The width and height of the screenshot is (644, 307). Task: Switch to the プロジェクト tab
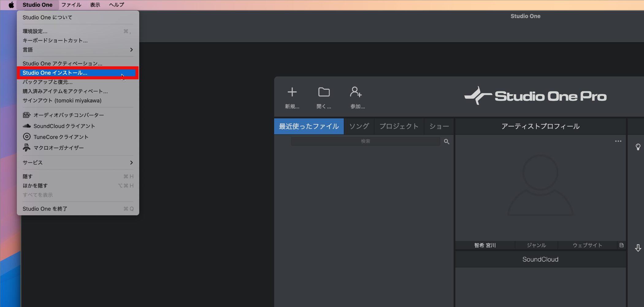click(399, 126)
